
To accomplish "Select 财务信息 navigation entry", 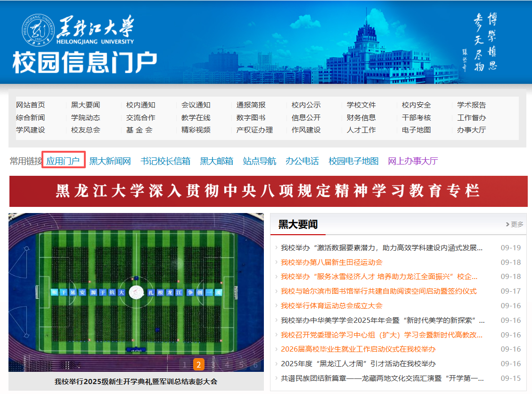I will [x=361, y=117].
